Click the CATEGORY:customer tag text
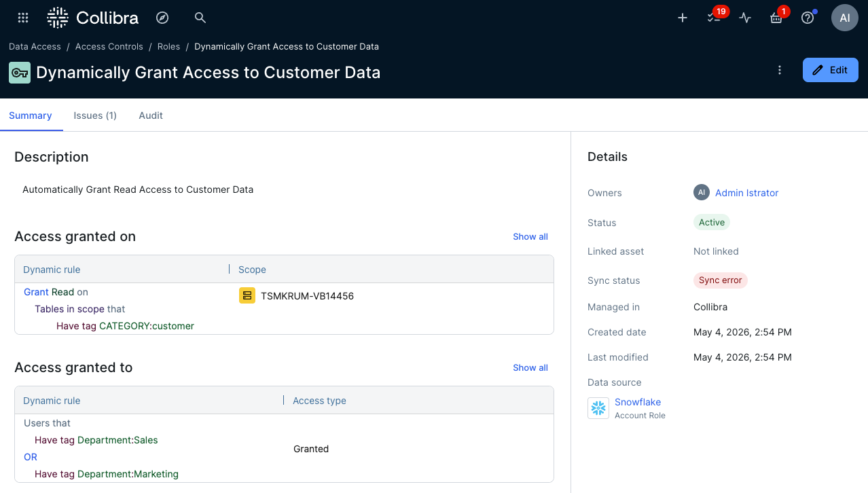The width and height of the screenshot is (868, 493). (x=147, y=326)
